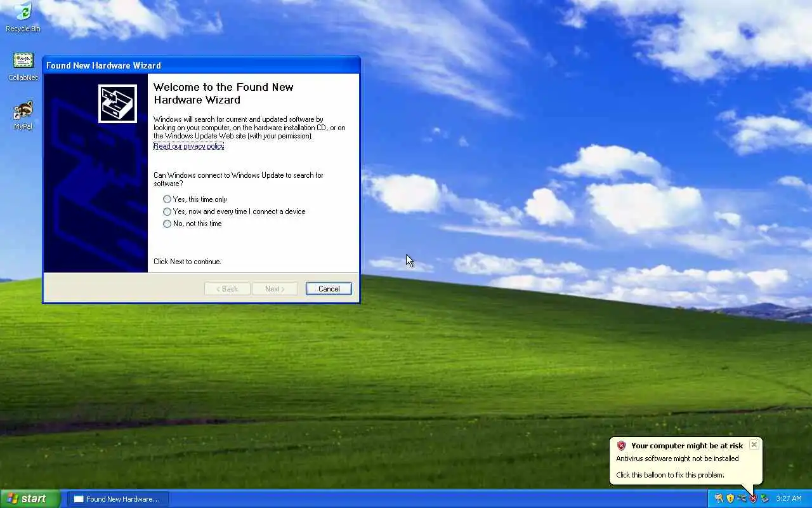Screen dimensions: 812x508
Task: Click the red Security Center shield tray icon
Action: tap(754, 498)
